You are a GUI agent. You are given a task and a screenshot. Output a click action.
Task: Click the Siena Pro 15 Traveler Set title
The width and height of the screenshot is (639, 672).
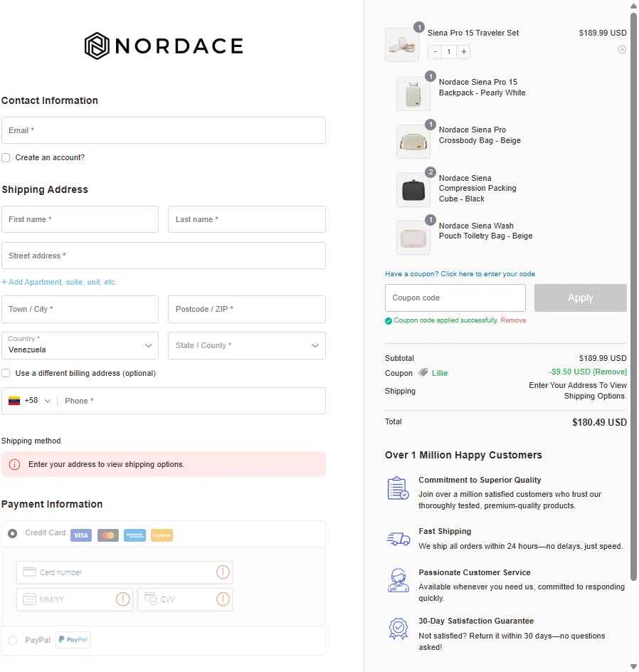click(472, 33)
